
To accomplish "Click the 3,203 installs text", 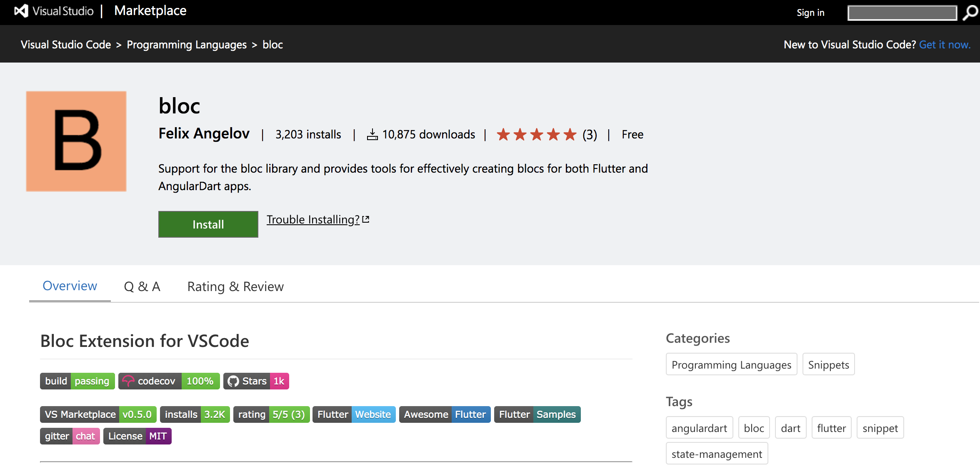I will point(308,135).
